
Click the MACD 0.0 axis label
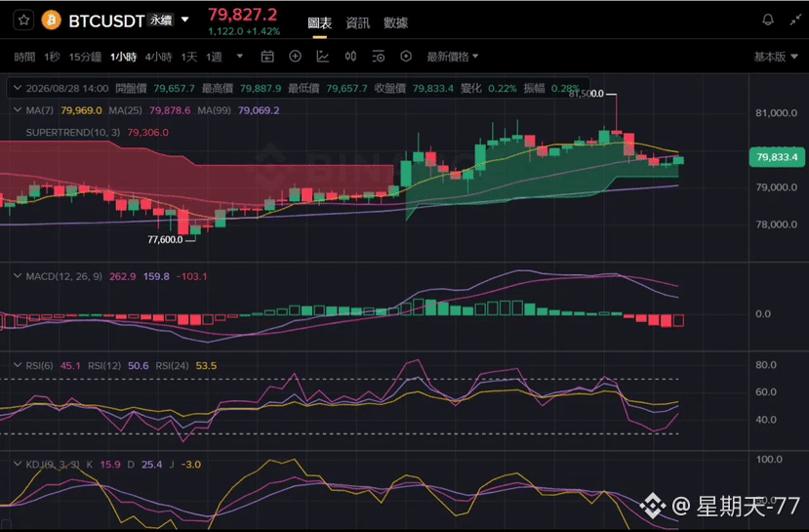[x=764, y=313]
